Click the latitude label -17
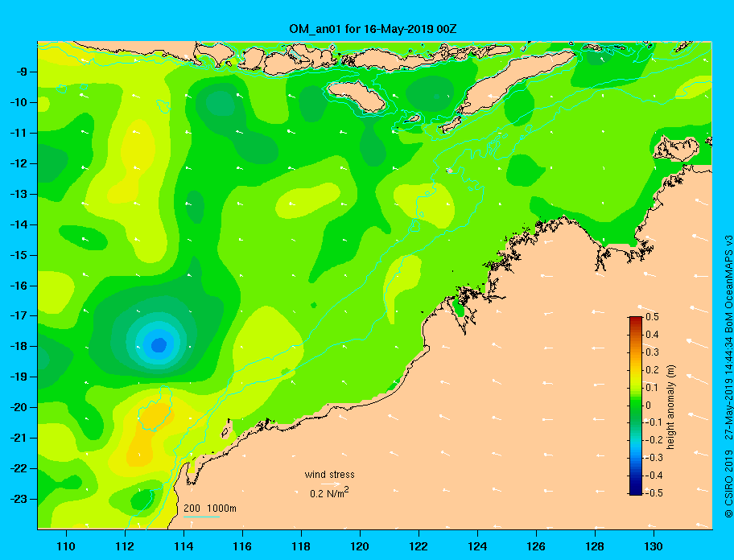Viewport: 734px width, 560px height. 19,315
